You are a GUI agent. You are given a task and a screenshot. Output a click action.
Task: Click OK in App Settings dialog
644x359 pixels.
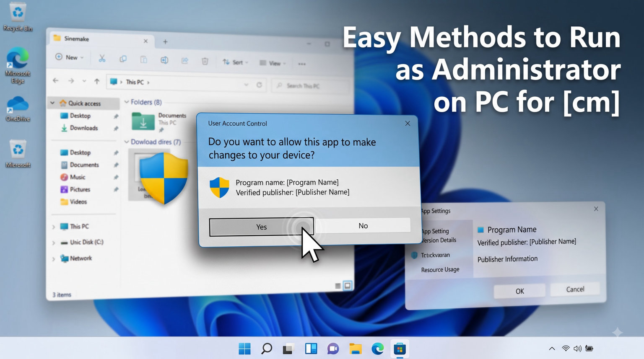tap(519, 291)
